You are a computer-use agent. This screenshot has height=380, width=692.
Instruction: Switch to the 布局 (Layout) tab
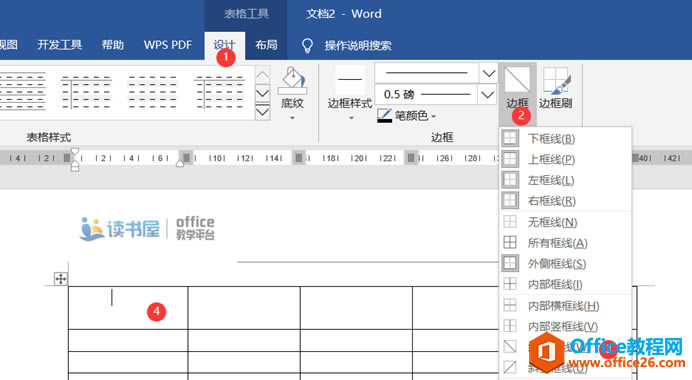pyautogui.click(x=266, y=45)
